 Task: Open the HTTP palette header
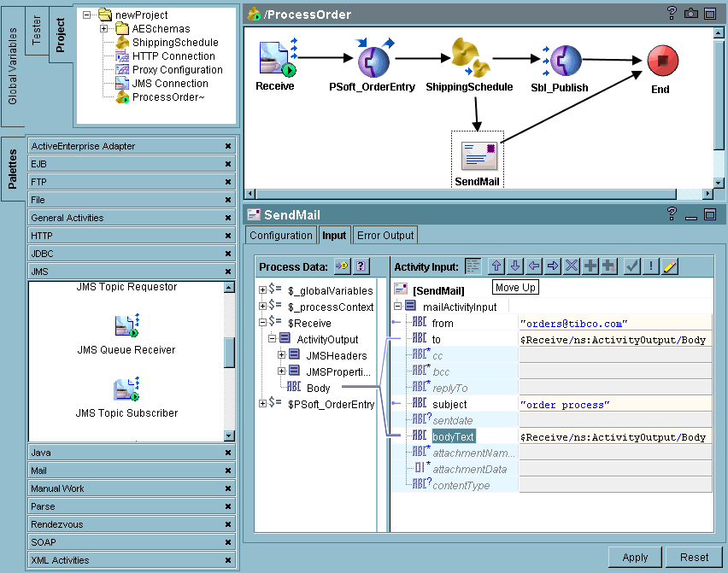[132, 236]
